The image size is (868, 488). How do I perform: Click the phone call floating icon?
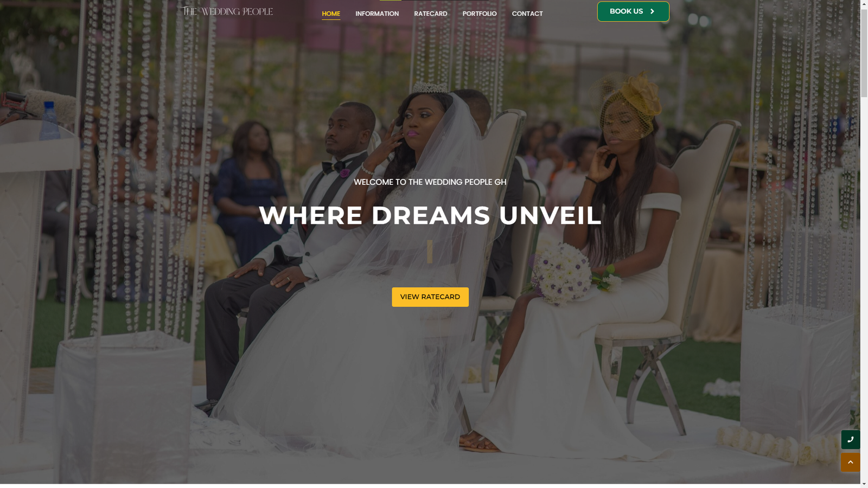coord(850,440)
